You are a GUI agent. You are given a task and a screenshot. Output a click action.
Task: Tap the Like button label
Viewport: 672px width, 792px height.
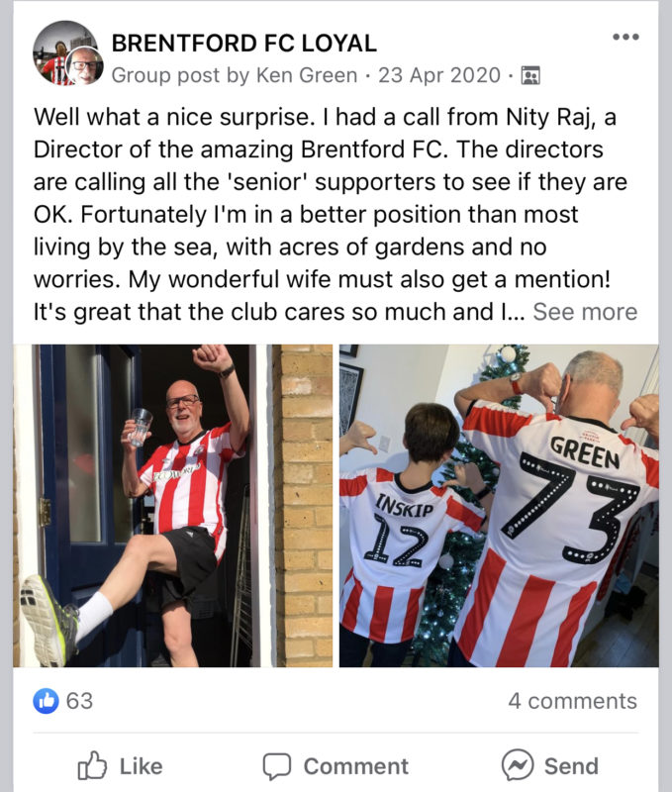[x=141, y=766]
